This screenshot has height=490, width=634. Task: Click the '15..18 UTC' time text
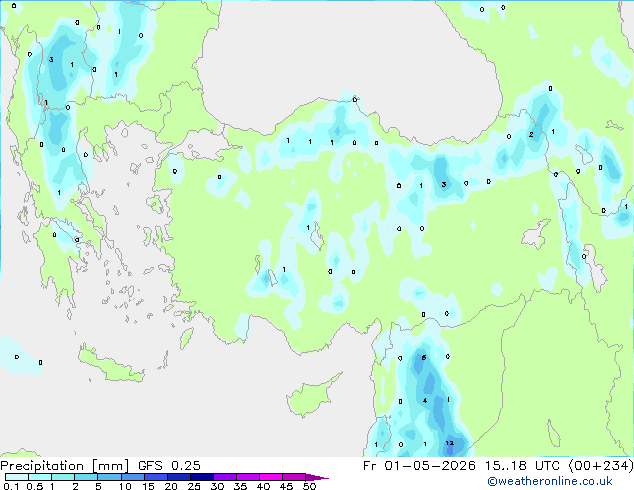pyautogui.click(x=522, y=466)
